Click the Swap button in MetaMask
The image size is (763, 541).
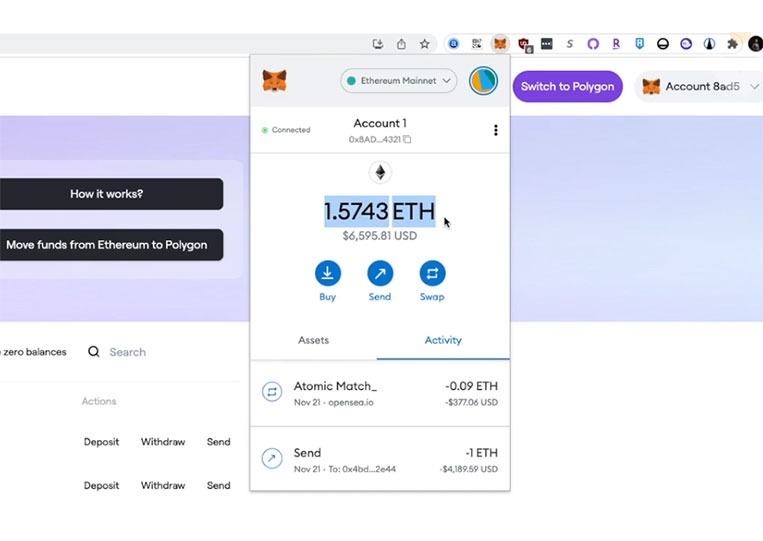coord(432,281)
